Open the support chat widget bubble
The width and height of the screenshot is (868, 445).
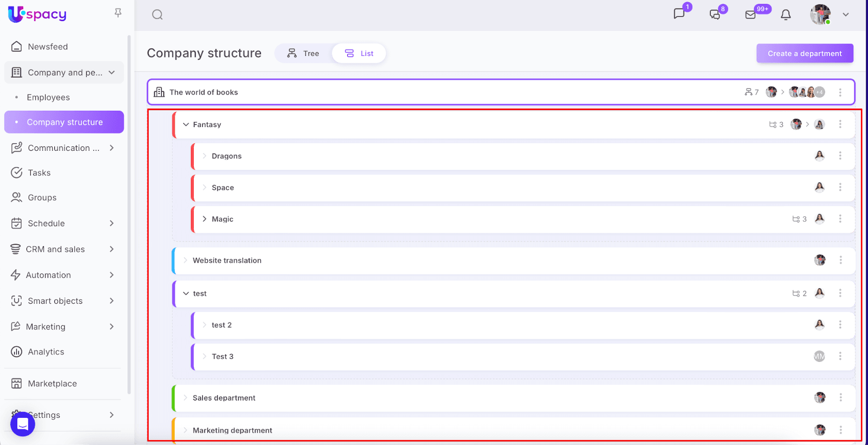click(23, 423)
